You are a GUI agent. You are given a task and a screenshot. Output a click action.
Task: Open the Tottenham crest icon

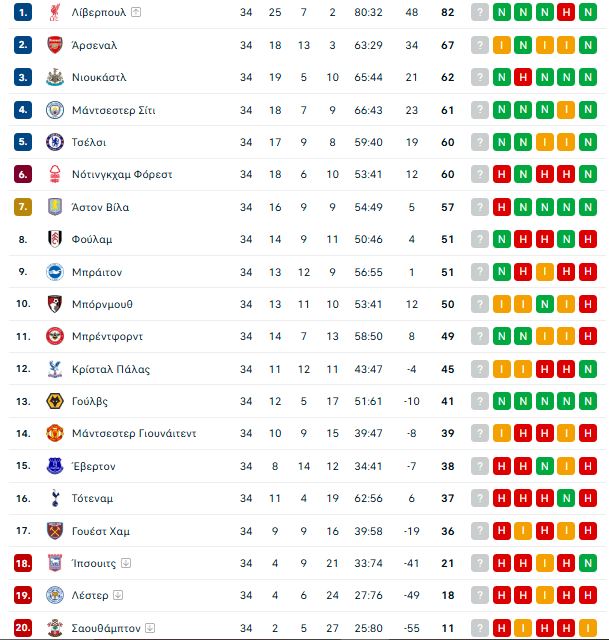tap(55, 498)
